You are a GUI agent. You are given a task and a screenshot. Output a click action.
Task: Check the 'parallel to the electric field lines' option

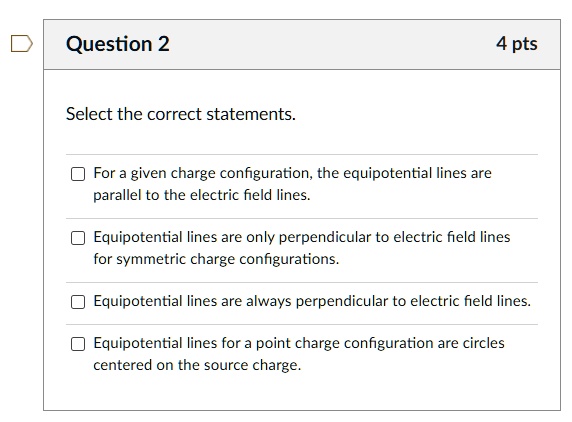click(x=78, y=174)
